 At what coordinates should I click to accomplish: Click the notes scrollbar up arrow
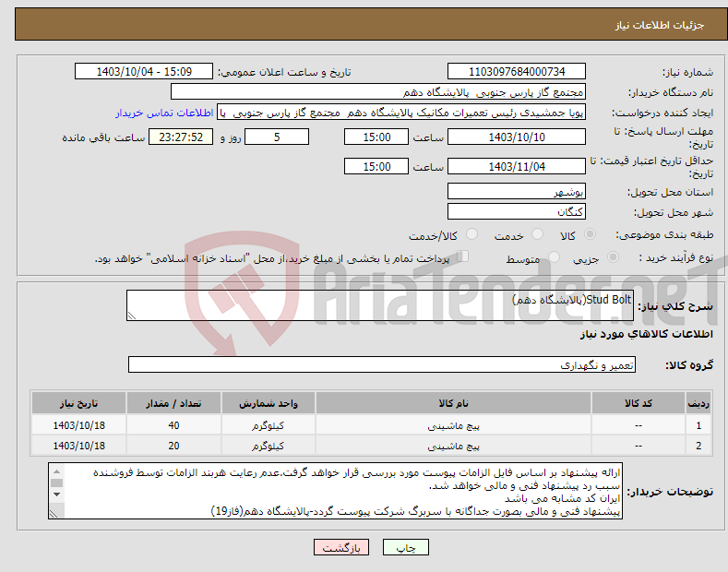click(x=56, y=471)
